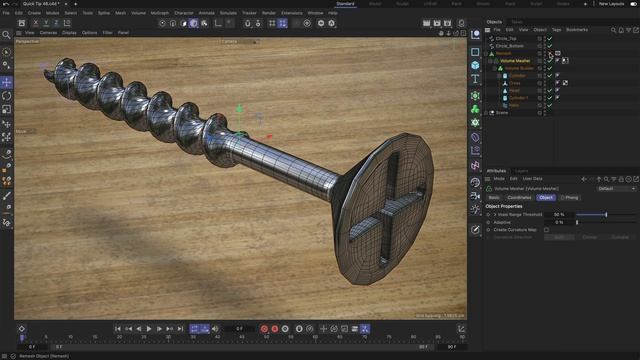
Task: Toggle Scene visibility dots
Action: [544, 113]
